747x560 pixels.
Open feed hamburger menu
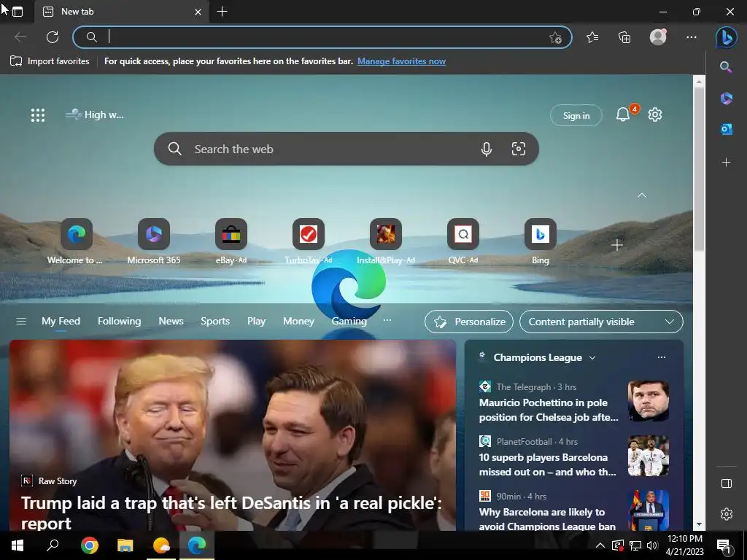point(21,322)
